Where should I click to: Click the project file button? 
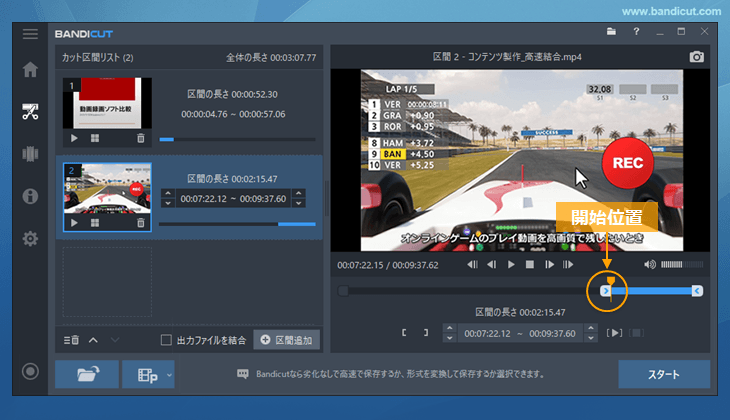pyautogui.click(x=144, y=374)
